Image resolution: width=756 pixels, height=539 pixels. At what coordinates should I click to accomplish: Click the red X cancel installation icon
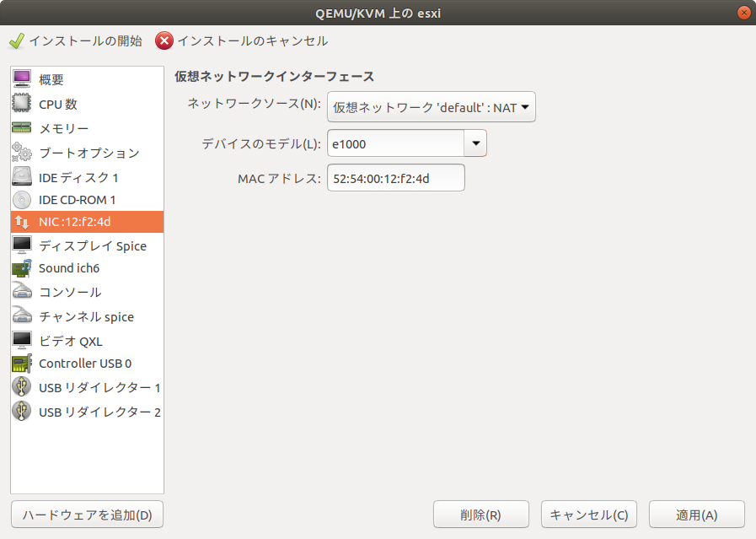tap(164, 41)
